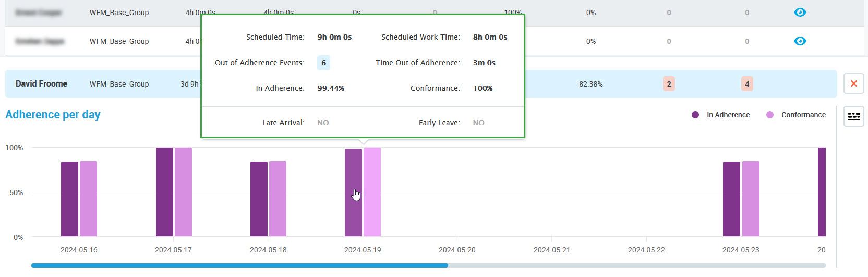Click the partially visible bar at chart's right edge
868x277 pixels.
point(822,192)
